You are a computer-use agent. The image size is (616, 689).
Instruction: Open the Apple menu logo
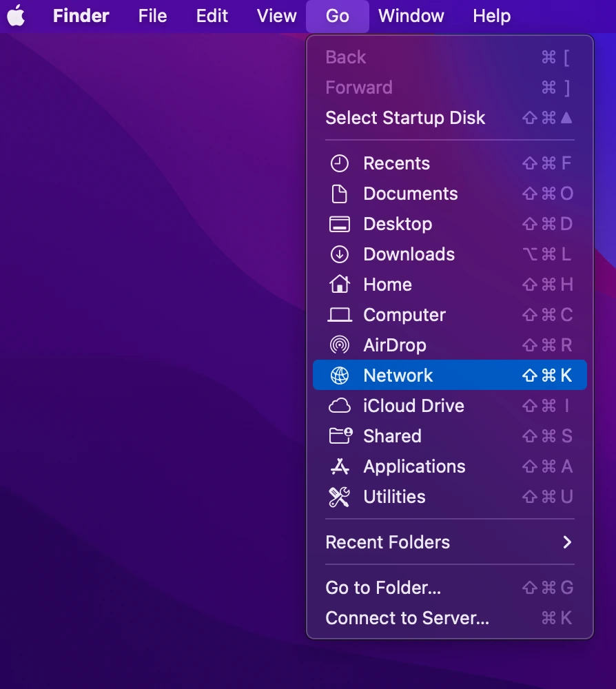(17, 15)
